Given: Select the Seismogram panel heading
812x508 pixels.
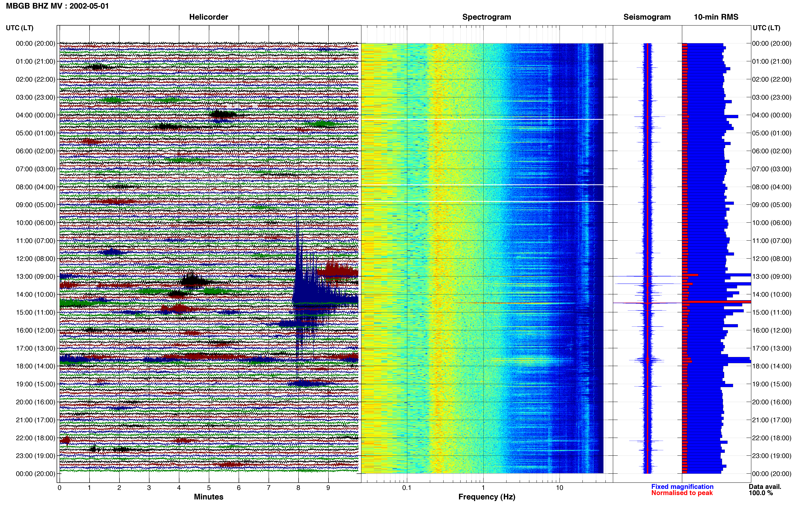Looking at the screenshot, I should tap(647, 17).
